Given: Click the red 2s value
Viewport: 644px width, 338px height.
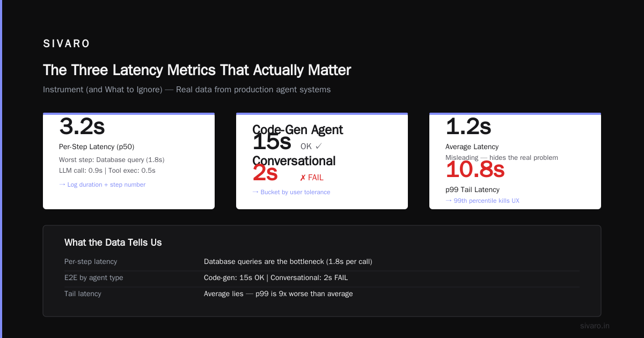Looking at the screenshot, I should click(x=265, y=173).
